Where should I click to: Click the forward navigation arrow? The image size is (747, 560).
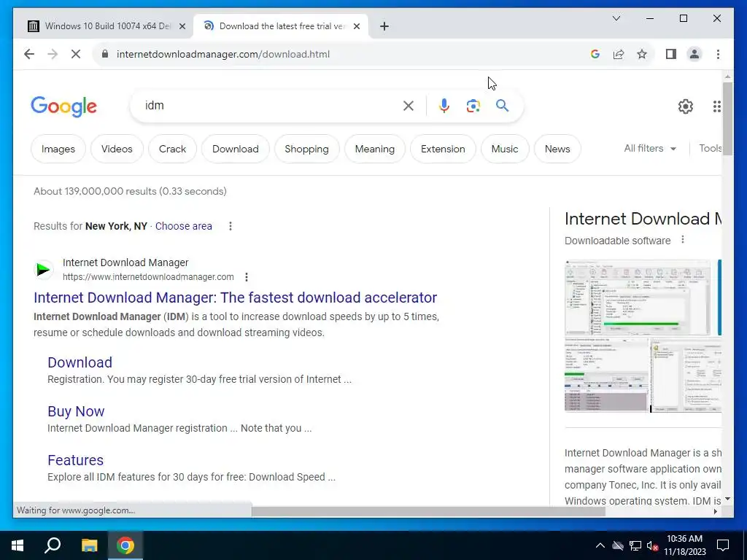click(x=53, y=54)
